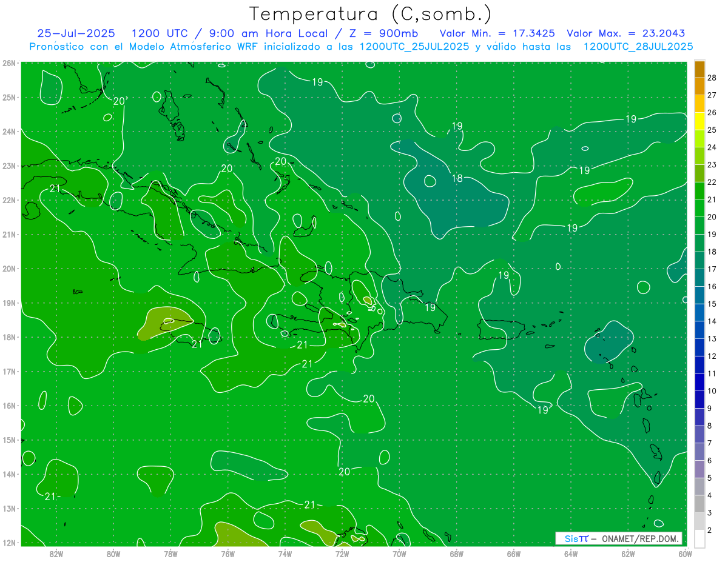This screenshot has width=728, height=562.
Task: Click the latitude axis label "26N"
Action: click(x=8, y=63)
